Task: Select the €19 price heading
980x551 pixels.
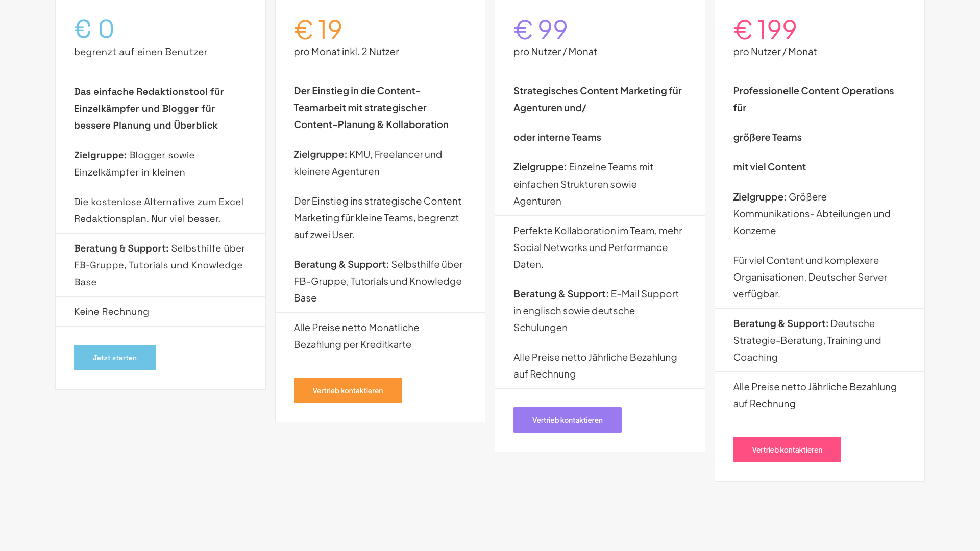Action: coord(317,30)
